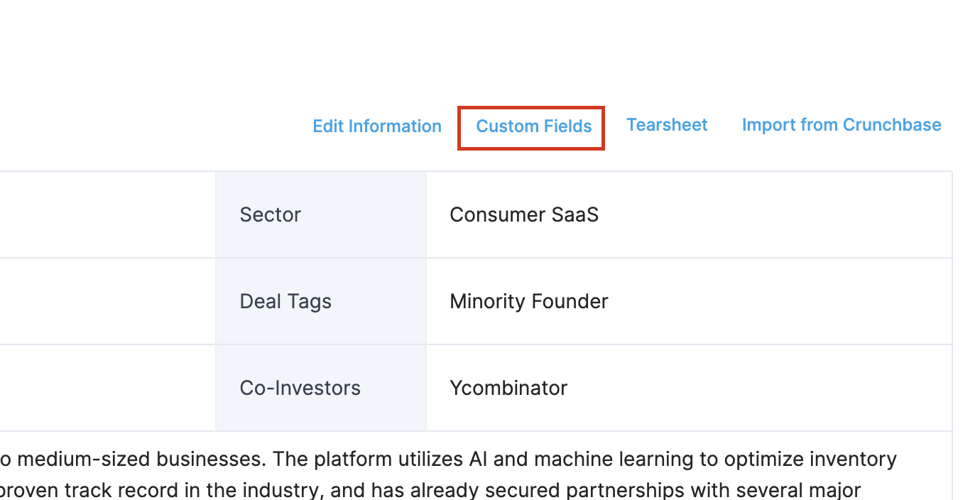
Task: Select the Consumer SaaS value
Action: [x=524, y=214]
